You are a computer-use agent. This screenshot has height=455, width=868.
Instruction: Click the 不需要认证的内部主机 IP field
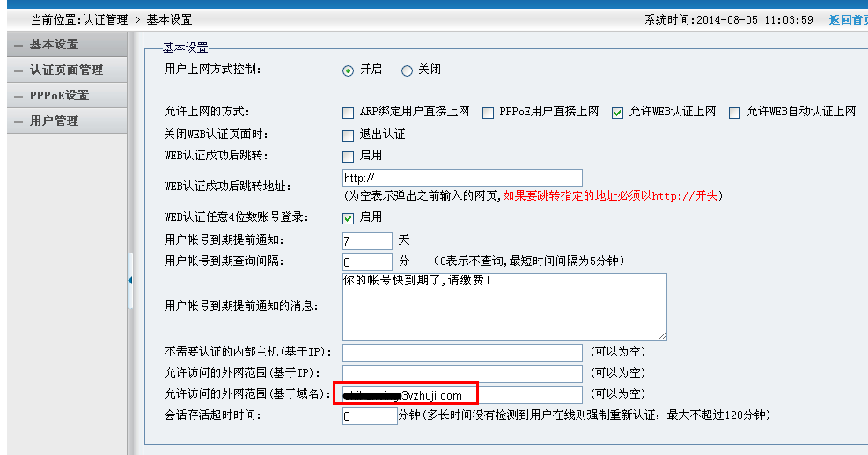click(461, 353)
